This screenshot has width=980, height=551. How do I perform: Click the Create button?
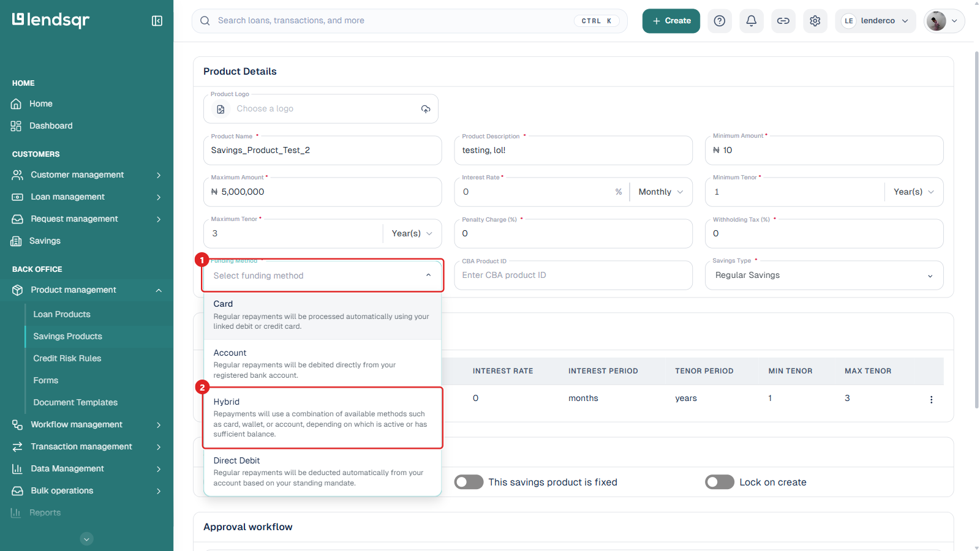(x=671, y=21)
